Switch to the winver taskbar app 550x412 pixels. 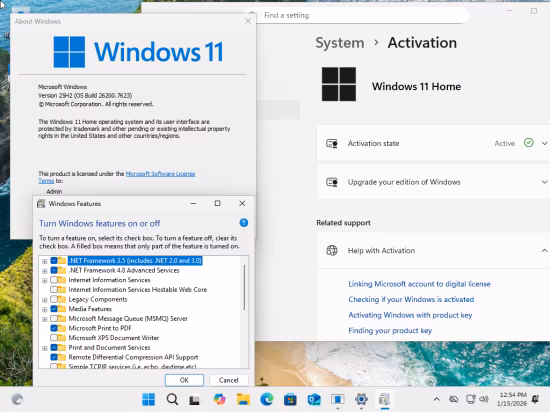click(337, 399)
